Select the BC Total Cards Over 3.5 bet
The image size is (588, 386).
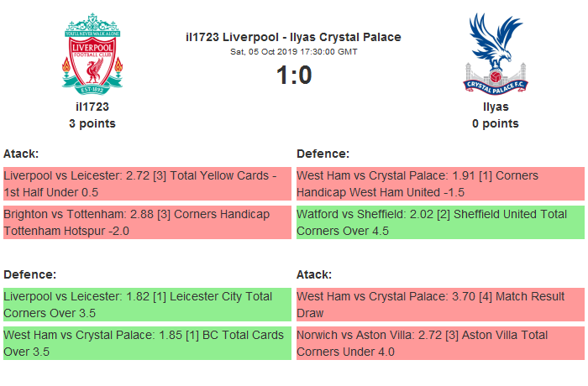click(x=147, y=343)
